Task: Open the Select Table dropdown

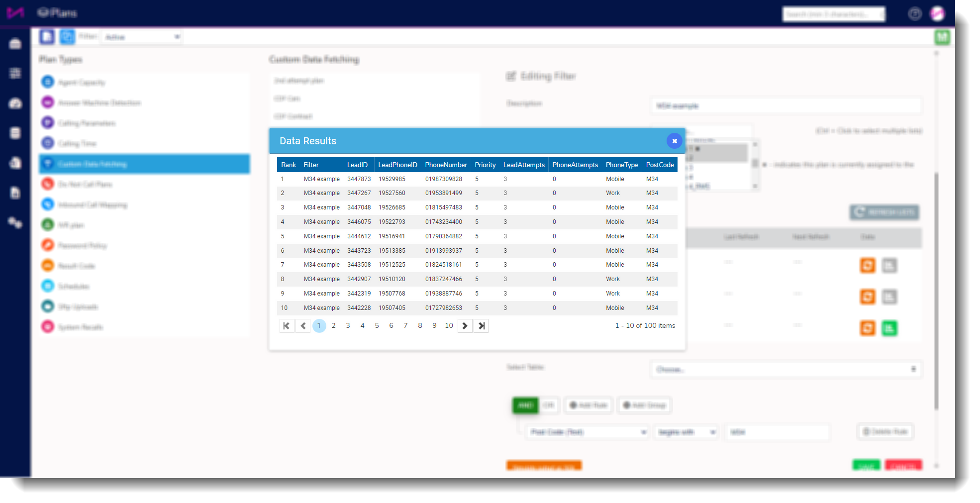Action: [785, 369]
